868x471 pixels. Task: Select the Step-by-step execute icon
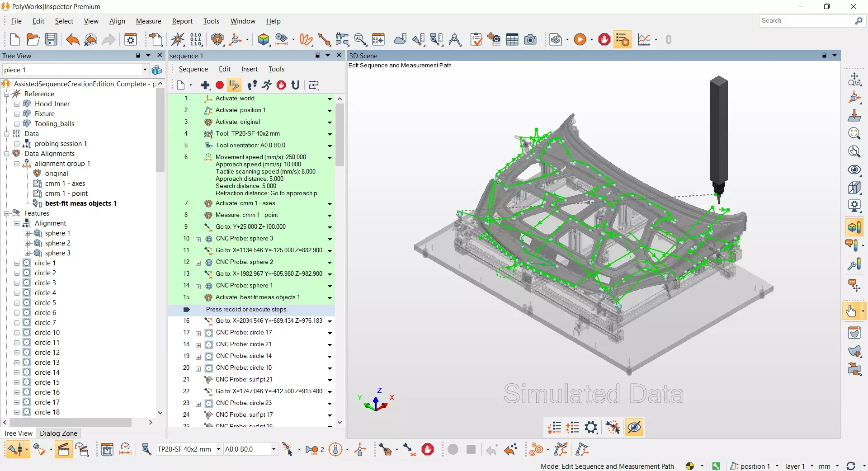click(x=251, y=85)
